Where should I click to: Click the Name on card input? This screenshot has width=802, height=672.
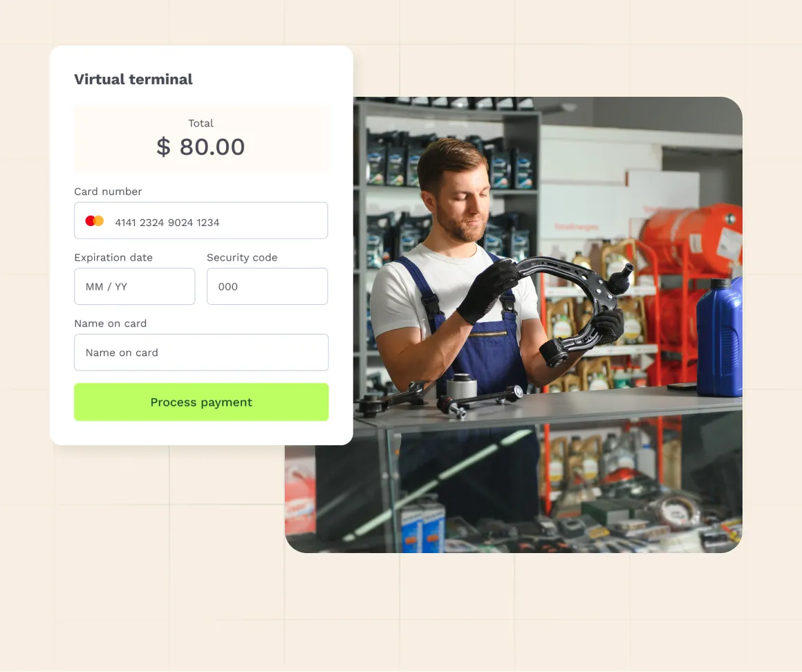[201, 353]
